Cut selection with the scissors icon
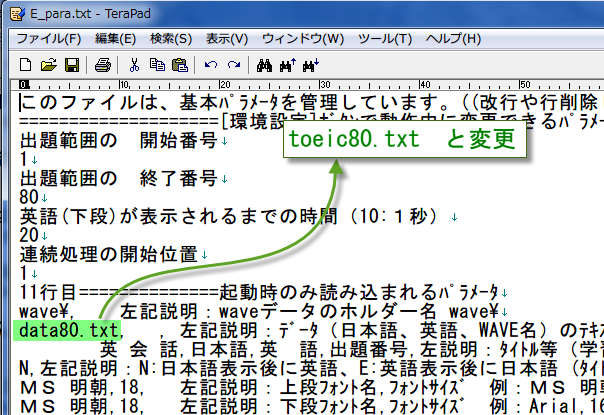Image resolution: width=604 pixels, height=415 pixels. click(x=134, y=66)
